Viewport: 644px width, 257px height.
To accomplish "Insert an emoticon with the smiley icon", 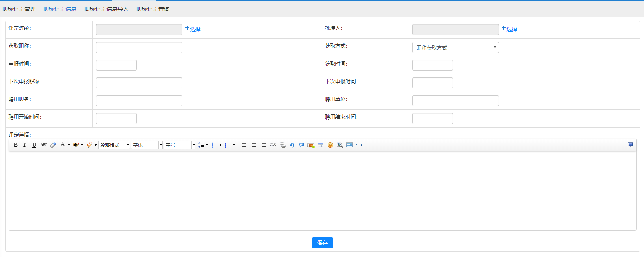I will (330, 145).
